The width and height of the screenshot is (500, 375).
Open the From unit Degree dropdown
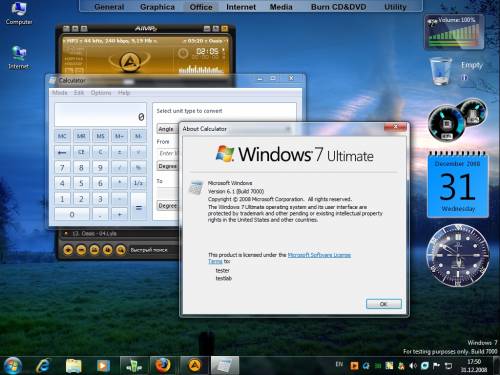click(168, 166)
